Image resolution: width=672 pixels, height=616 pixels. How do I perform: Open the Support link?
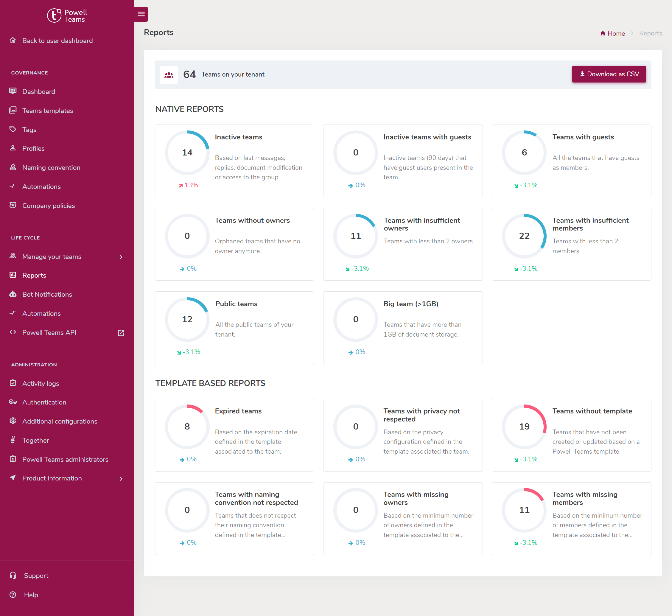[x=36, y=576]
